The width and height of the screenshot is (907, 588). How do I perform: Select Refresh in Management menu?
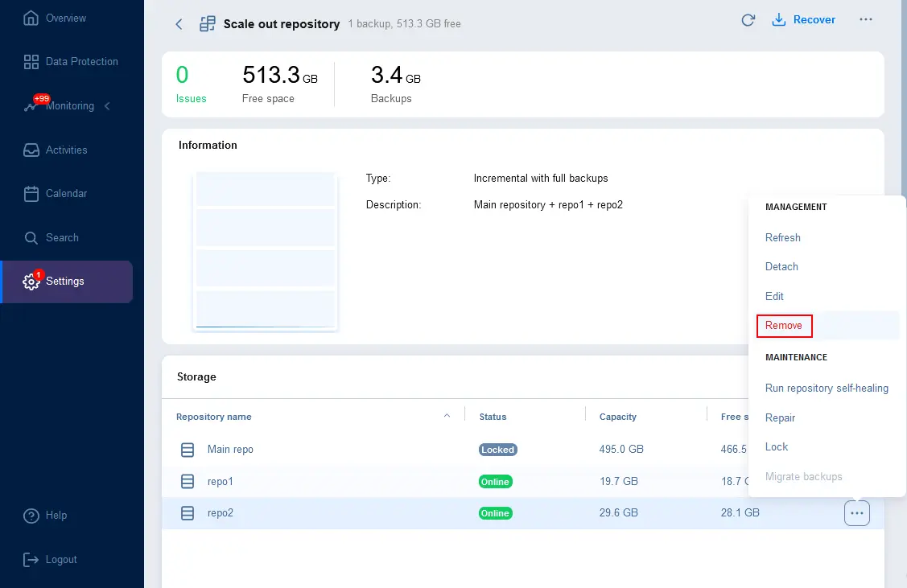point(782,237)
